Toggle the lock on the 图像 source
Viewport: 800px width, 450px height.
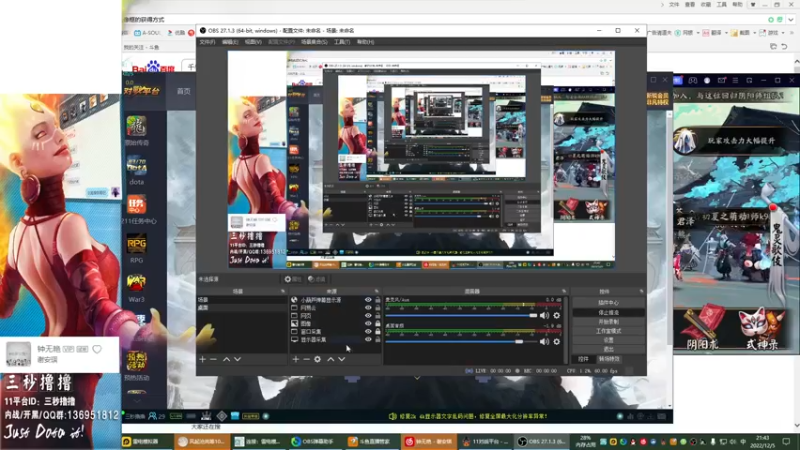pos(378,323)
